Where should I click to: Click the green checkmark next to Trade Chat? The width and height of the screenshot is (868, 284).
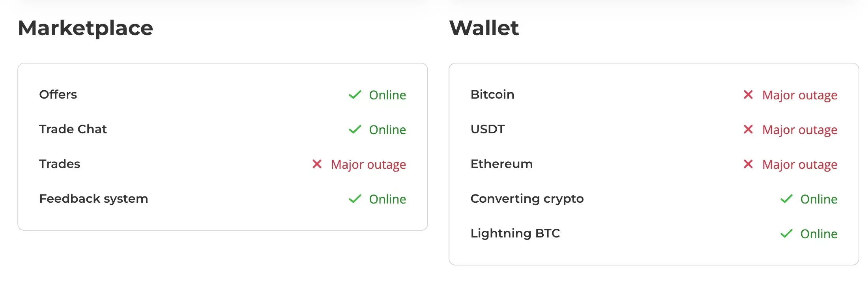point(355,129)
